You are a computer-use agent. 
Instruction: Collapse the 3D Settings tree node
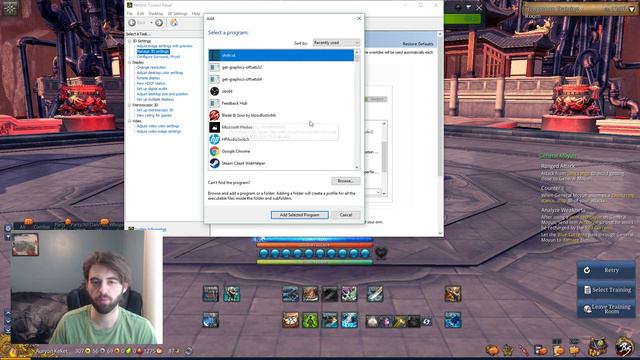click(x=130, y=41)
